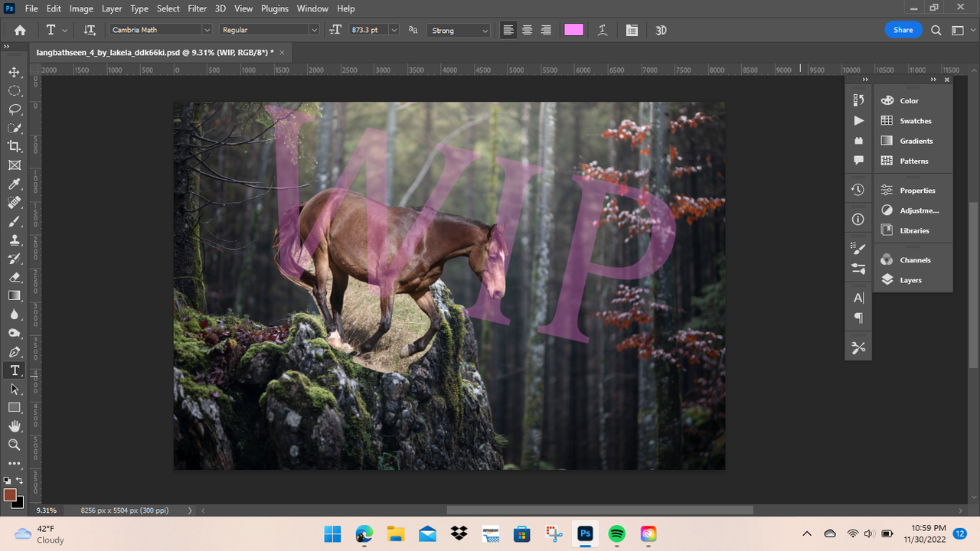Select the Clone Stamp tool
This screenshot has height=551, width=980.
[14, 240]
